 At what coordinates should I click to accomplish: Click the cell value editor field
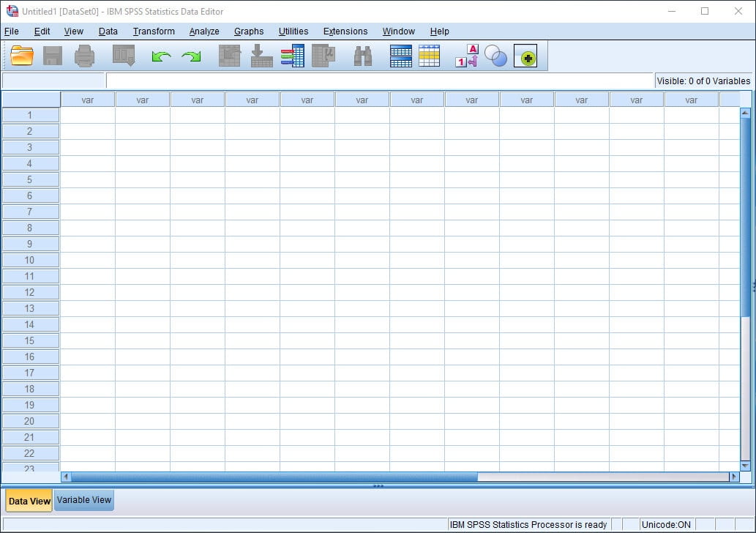pyautogui.click(x=380, y=81)
